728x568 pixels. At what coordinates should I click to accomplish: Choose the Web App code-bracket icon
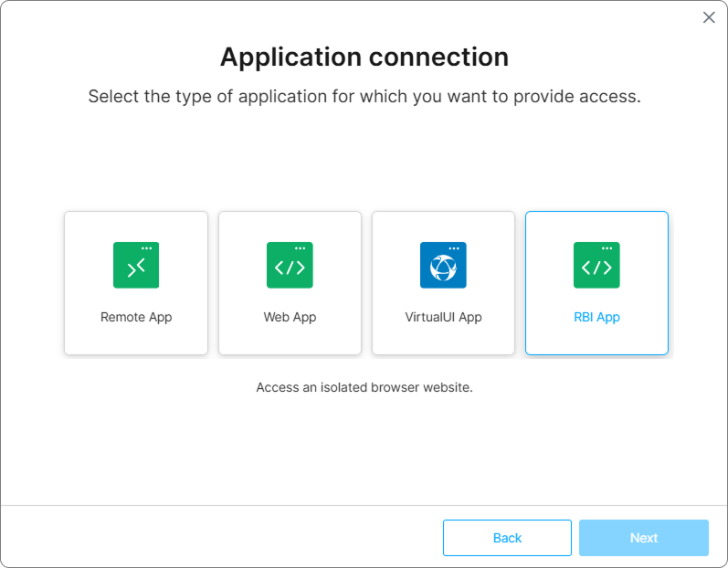coord(290,265)
